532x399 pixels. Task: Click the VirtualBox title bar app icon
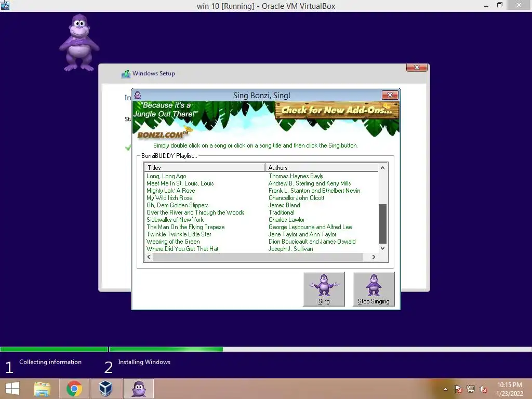coord(5,5)
